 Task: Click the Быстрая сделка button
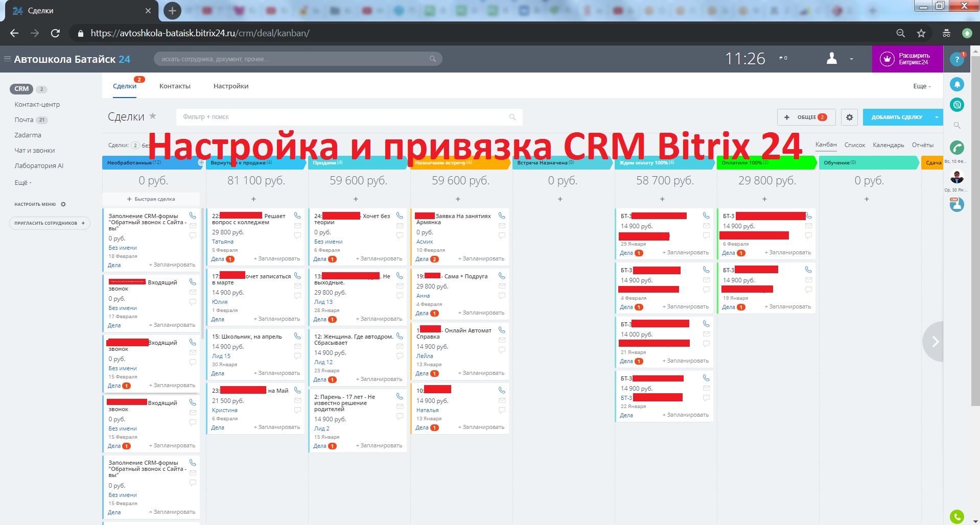click(151, 199)
